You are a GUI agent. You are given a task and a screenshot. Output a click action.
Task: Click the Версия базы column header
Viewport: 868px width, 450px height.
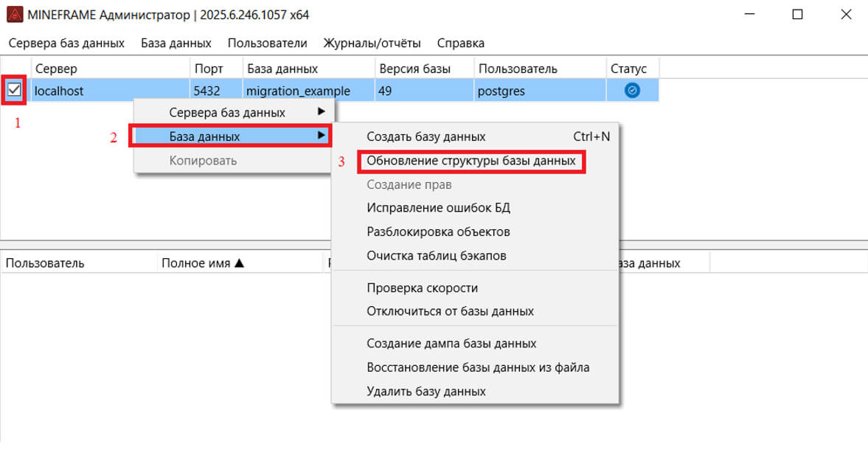coord(425,69)
